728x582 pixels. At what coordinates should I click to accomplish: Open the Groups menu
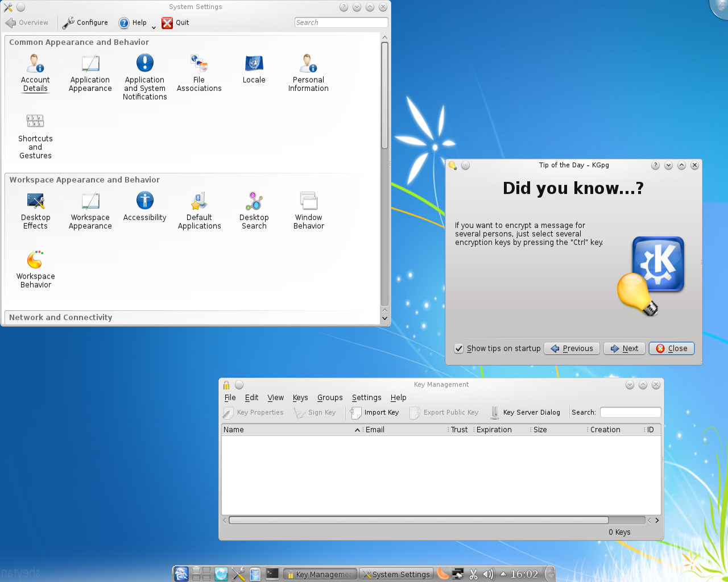tap(330, 398)
